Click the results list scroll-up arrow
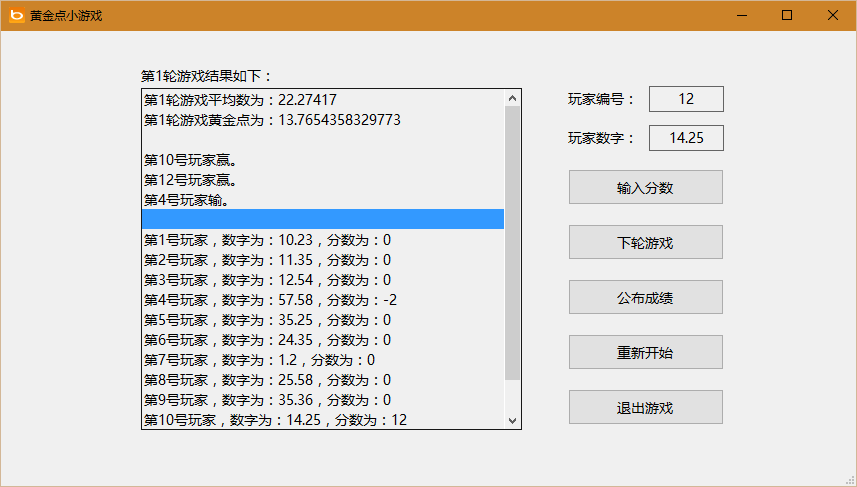The image size is (857, 487). tap(512, 98)
